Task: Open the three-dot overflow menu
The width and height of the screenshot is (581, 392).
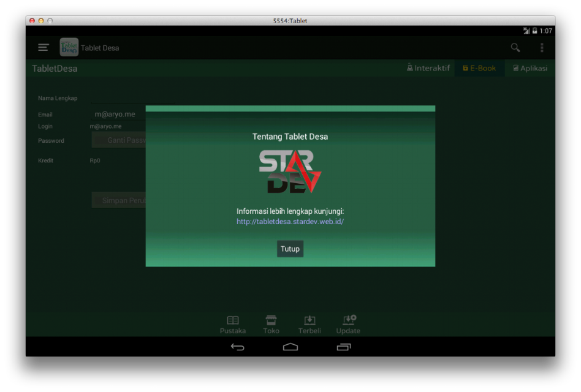Action: tap(542, 47)
